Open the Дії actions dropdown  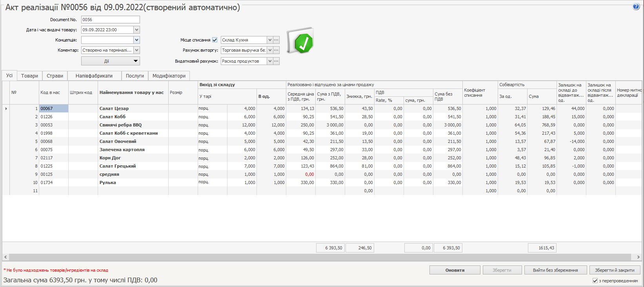(x=111, y=61)
